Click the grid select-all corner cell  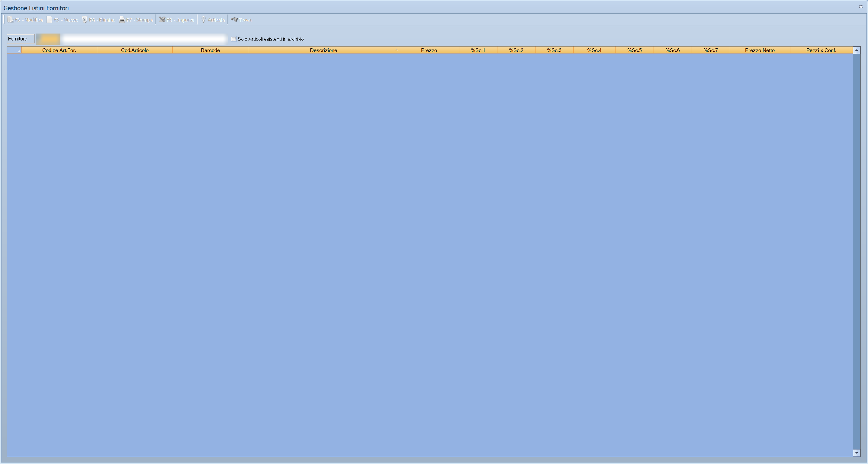click(14, 50)
